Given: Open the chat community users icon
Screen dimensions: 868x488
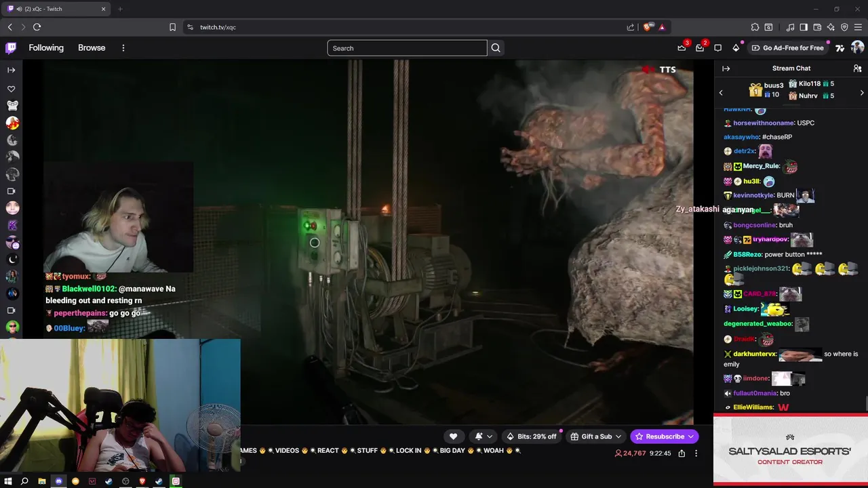Looking at the screenshot, I should (x=857, y=68).
